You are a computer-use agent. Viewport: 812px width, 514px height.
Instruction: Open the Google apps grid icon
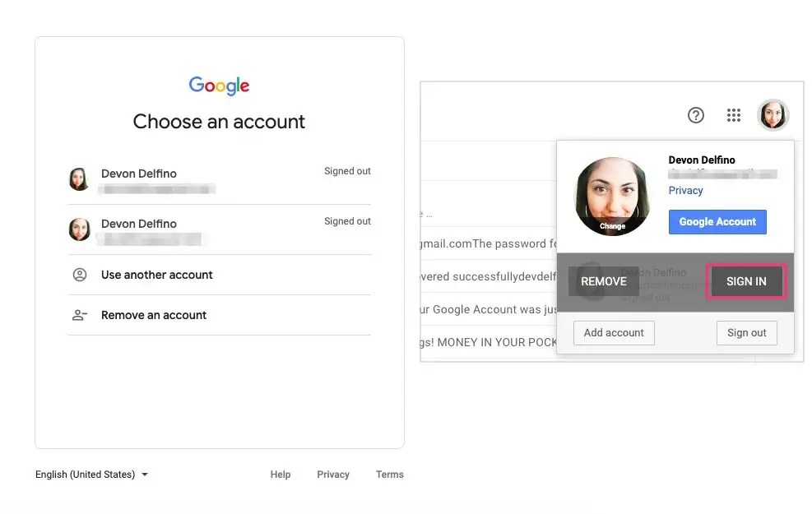pos(734,115)
